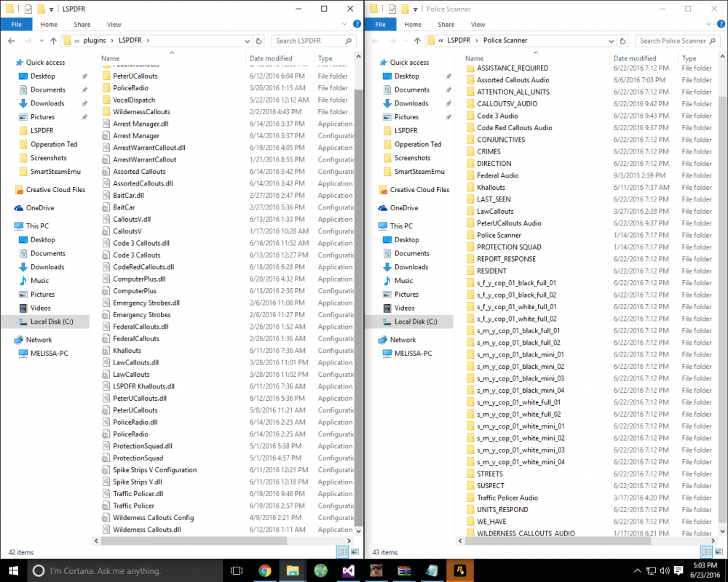Show hidden system tray icons
Viewport: 728px width, 582px height.
638,570
